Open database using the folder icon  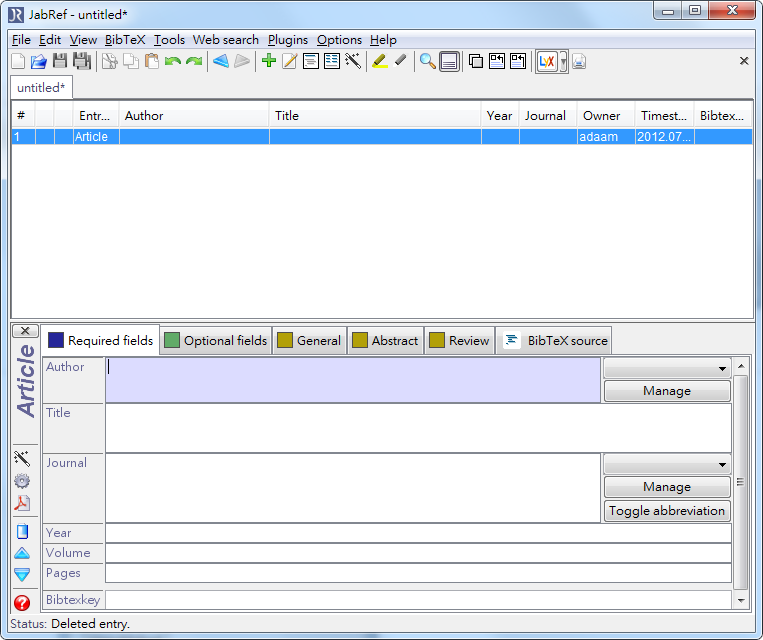[x=38, y=61]
